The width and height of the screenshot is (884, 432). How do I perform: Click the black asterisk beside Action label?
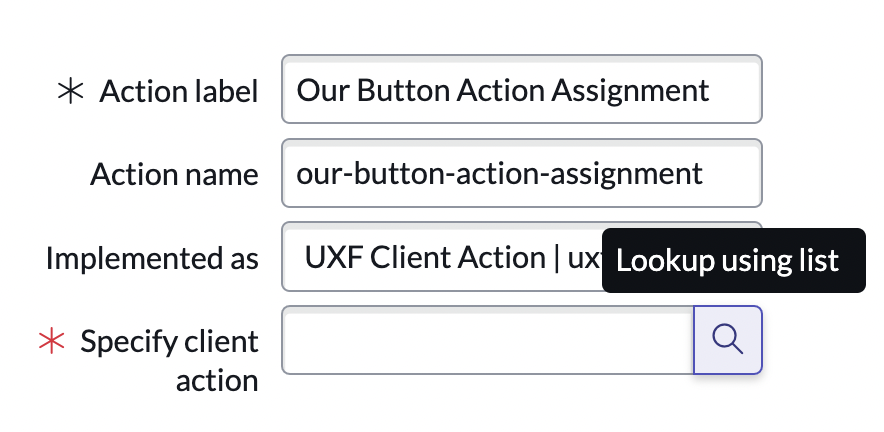click(71, 92)
